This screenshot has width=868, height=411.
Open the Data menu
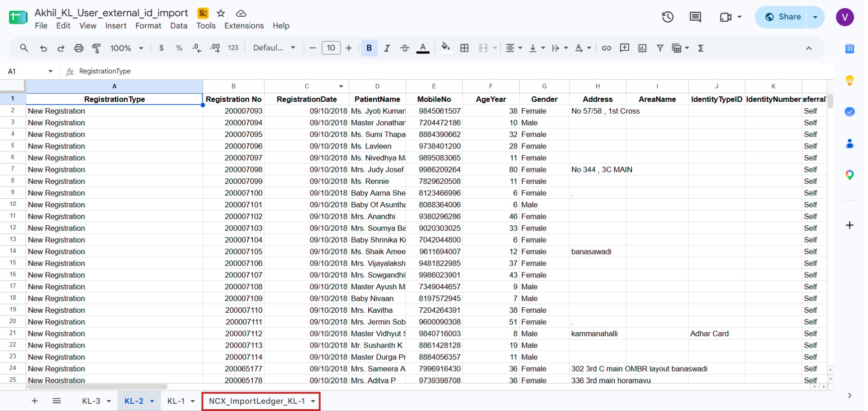(179, 26)
